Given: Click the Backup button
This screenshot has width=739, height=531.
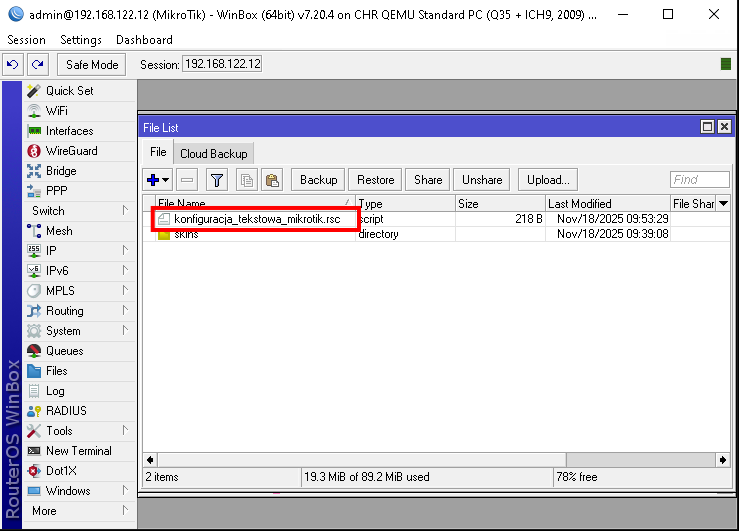Looking at the screenshot, I should tap(318, 180).
